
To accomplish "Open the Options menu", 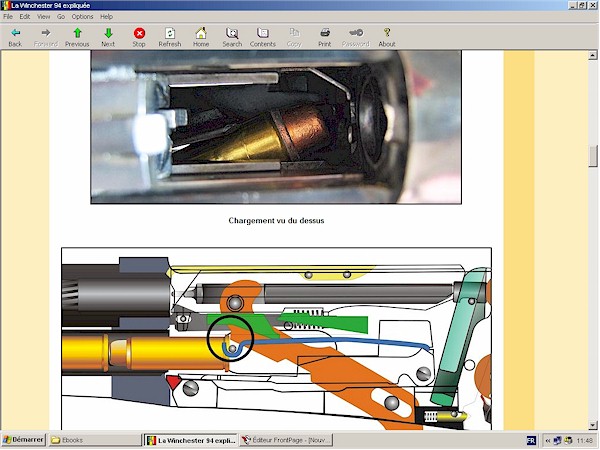I will click(82, 17).
